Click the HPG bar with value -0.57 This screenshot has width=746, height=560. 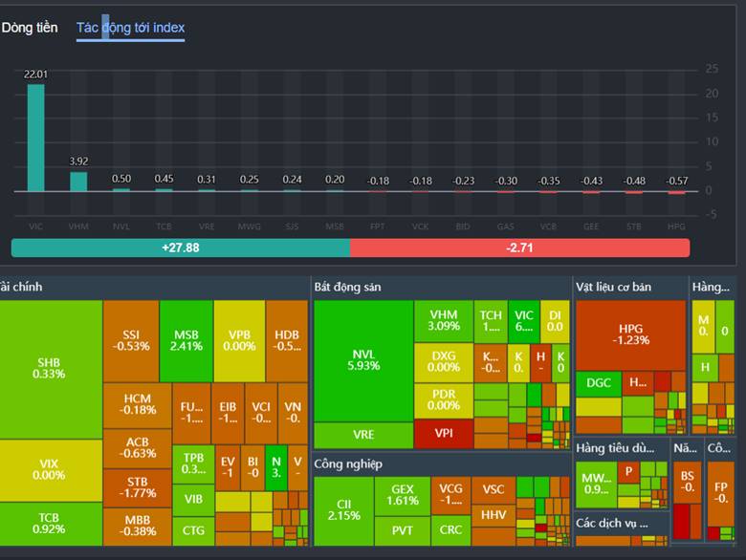(x=676, y=192)
